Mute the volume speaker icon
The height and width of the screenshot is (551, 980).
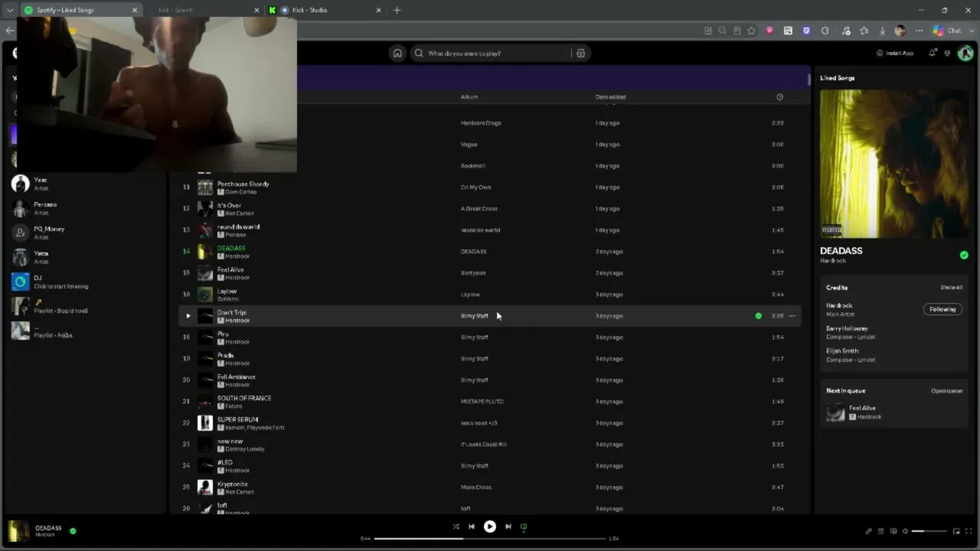coord(905,531)
